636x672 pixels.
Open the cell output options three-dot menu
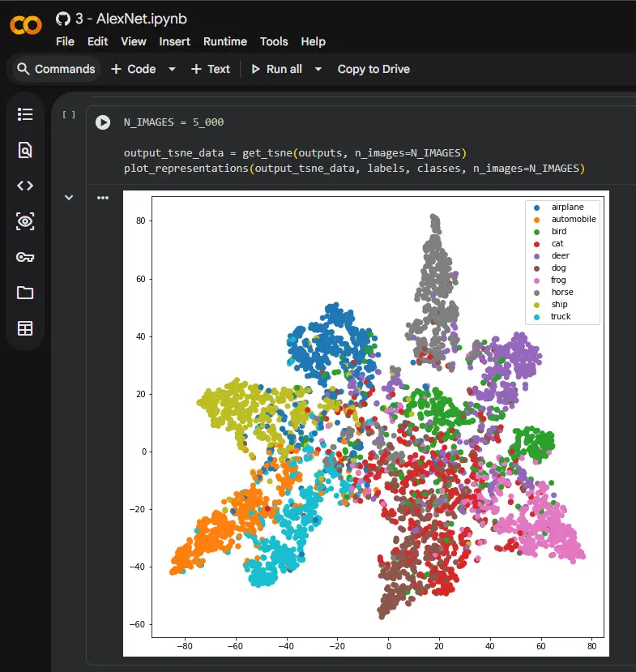(103, 198)
